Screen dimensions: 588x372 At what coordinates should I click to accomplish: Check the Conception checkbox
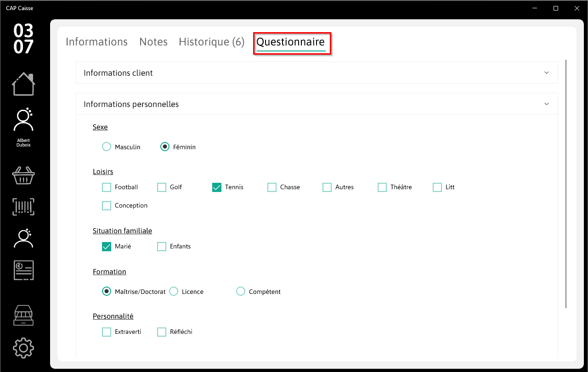(x=107, y=206)
